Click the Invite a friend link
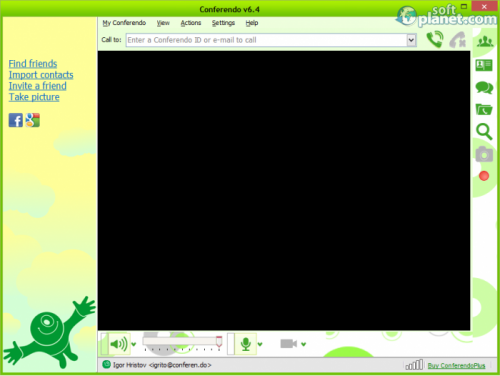The width and height of the screenshot is (500, 376). coord(37,86)
